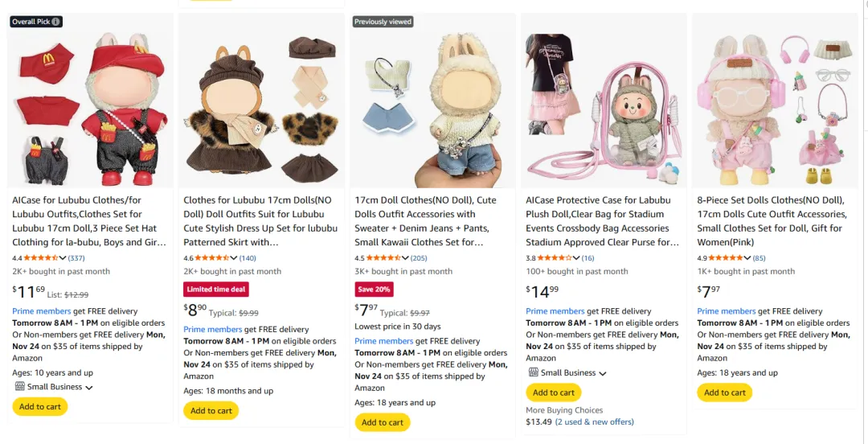Open the pink clear crossbody bag product image
The height and width of the screenshot is (444, 868).
604,101
